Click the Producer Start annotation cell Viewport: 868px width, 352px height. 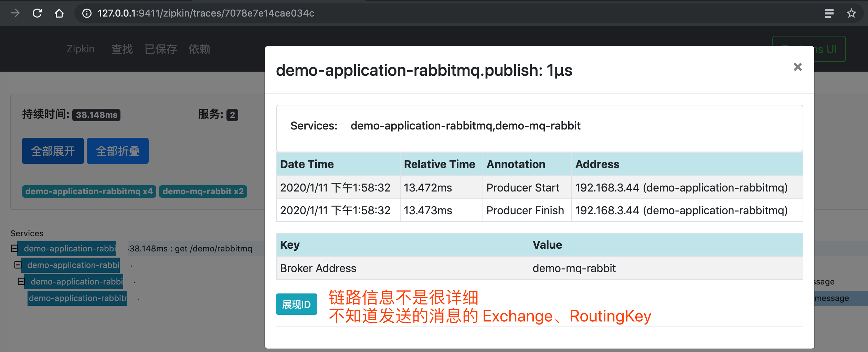point(527,188)
